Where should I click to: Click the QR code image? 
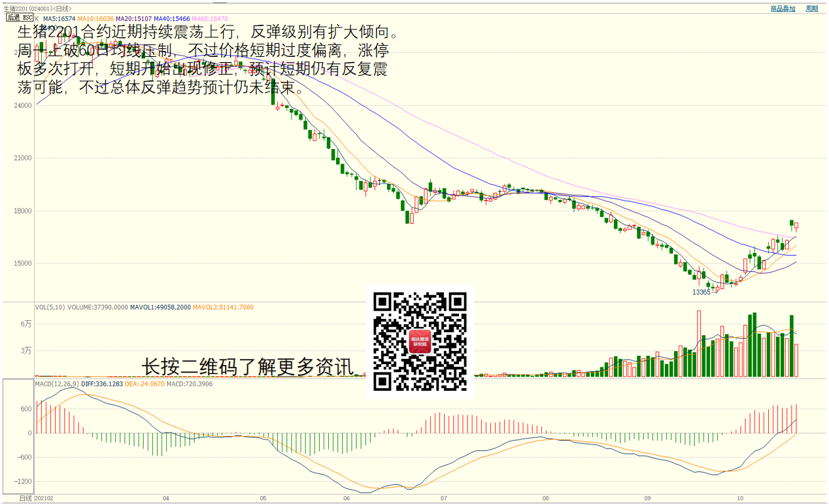click(420, 342)
